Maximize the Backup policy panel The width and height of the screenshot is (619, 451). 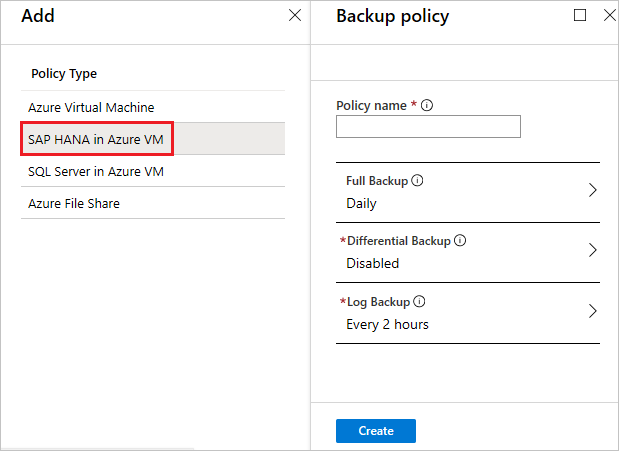click(580, 16)
